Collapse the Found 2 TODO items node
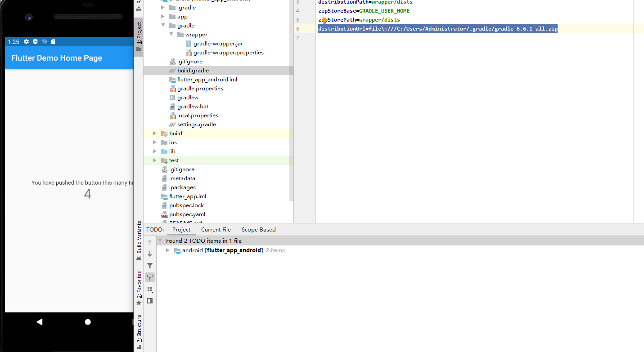This screenshot has height=352, width=644. pyautogui.click(x=160, y=241)
